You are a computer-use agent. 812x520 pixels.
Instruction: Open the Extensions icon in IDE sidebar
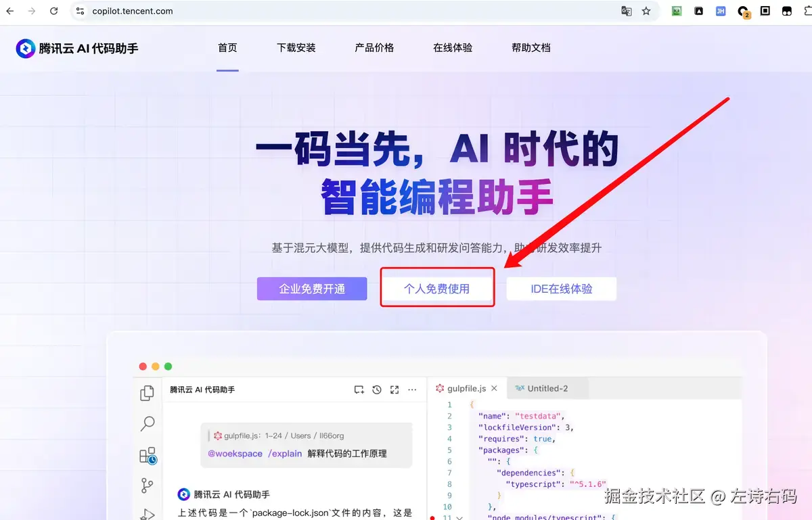point(148,455)
